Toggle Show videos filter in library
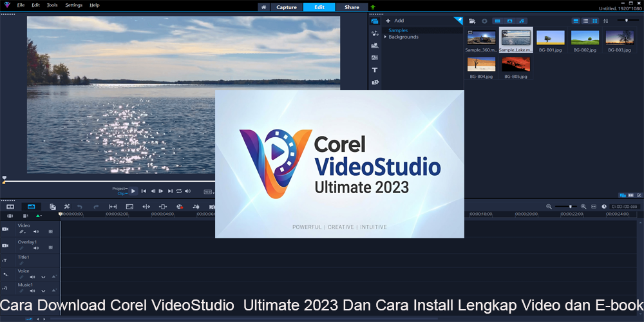This screenshot has height=322, width=644. tap(497, 21)
